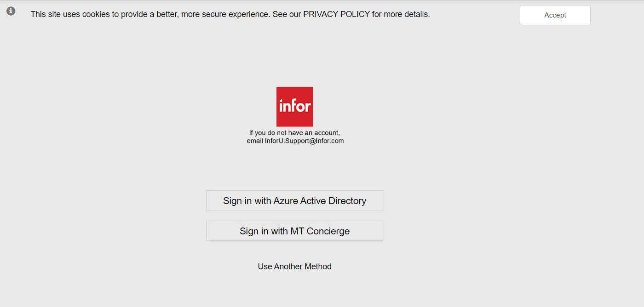Select the MT Concierge login option
The image size is (644, 307).
[x=294, y=231]
